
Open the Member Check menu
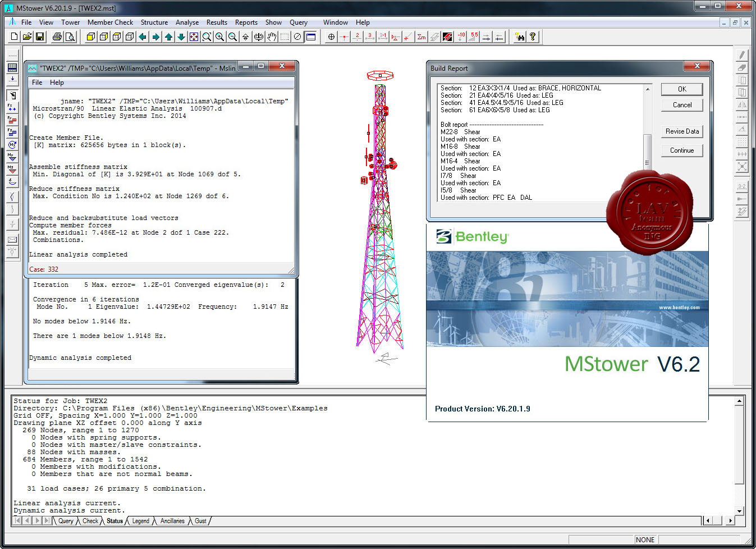(111, 22)
